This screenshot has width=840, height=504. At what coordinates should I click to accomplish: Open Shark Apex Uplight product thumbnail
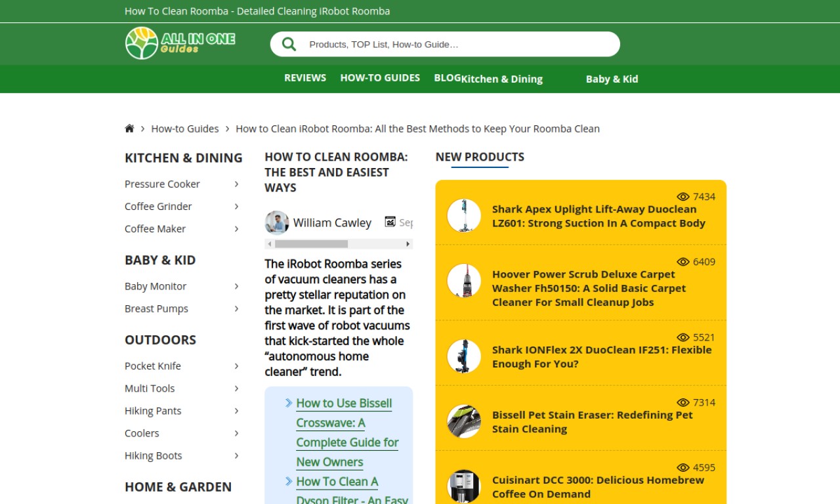[x=464, y=215]
